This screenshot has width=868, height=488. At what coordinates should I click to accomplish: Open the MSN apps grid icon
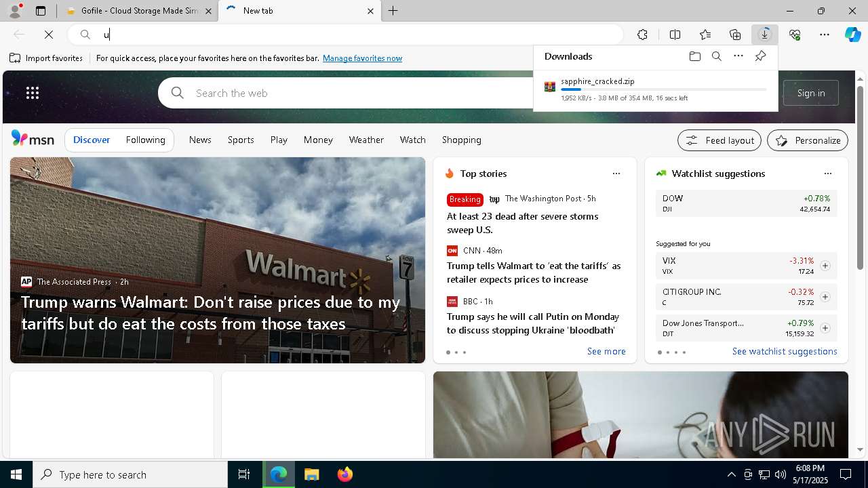pyautogui.click(x=33, y=93)
